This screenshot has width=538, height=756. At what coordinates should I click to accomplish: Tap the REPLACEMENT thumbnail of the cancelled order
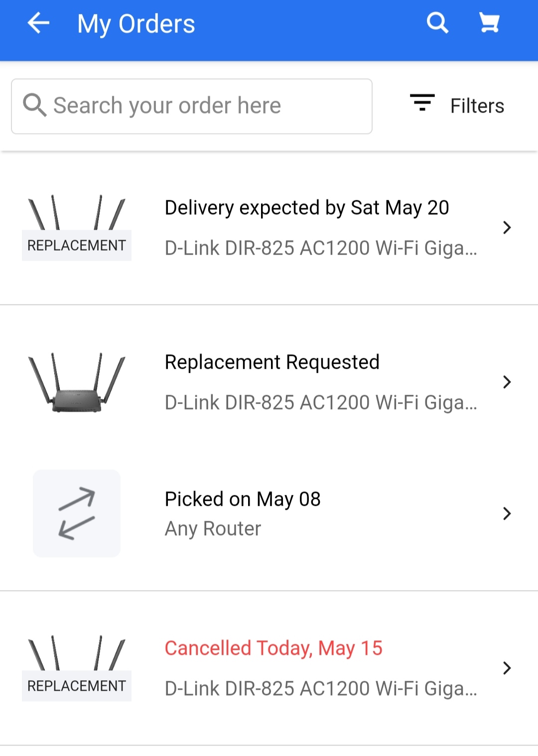click(x=77, y=668)
